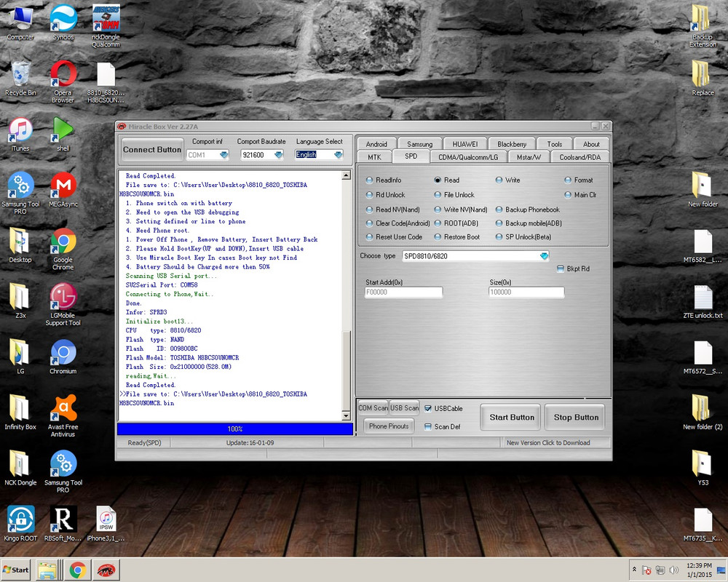Expand the Language Select dropdown
This screenshot has width=728, height=582.
[338, 154]
